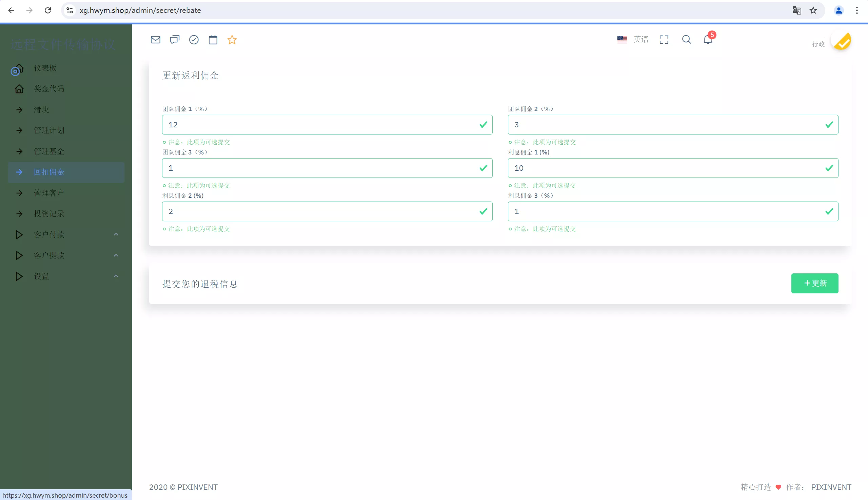Click the green 更新 button
This screenshot has height=500, width=868.
[814, 283]
